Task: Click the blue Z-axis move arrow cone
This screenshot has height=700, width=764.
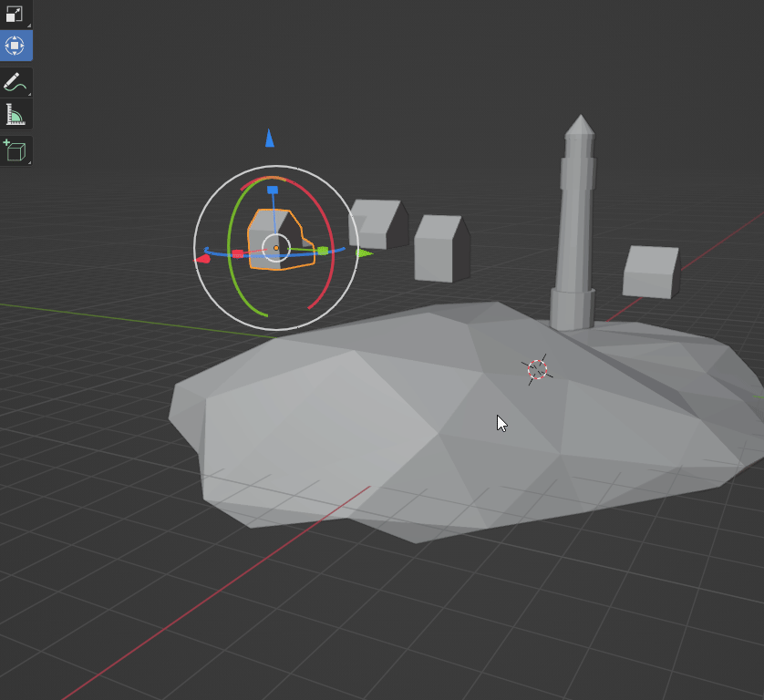Action: click(x=270, y=139)
